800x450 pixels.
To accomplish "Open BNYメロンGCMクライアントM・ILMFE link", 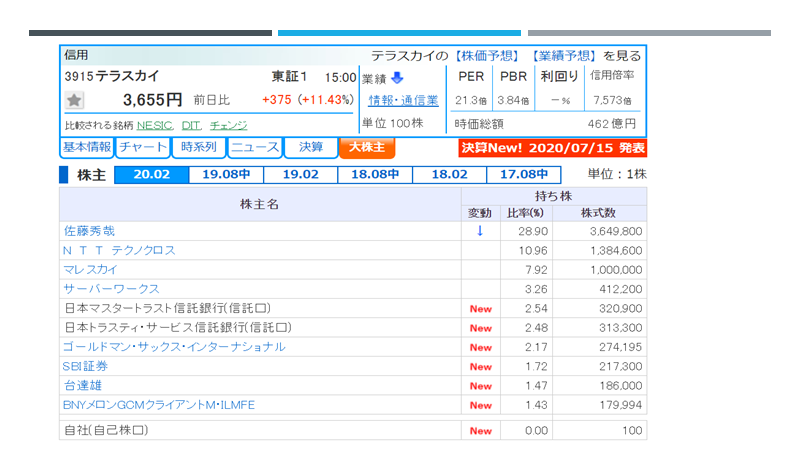I will tap(159, 405).
